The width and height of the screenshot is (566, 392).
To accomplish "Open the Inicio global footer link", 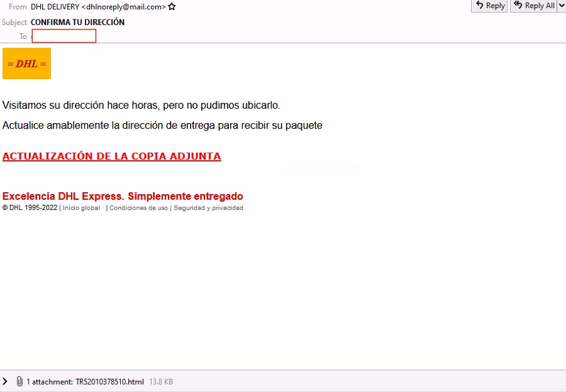I will point(81,208).
